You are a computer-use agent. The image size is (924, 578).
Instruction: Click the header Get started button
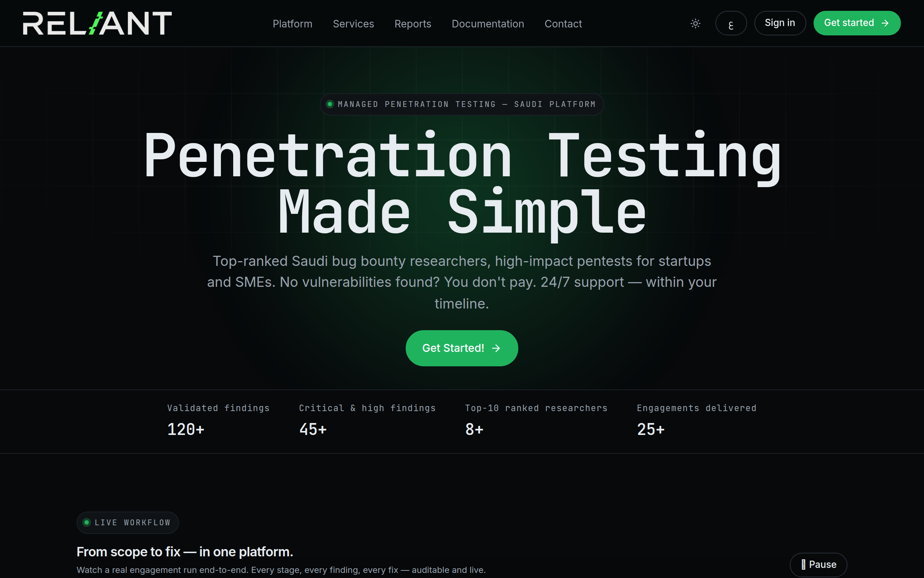[x=857, y=23]
